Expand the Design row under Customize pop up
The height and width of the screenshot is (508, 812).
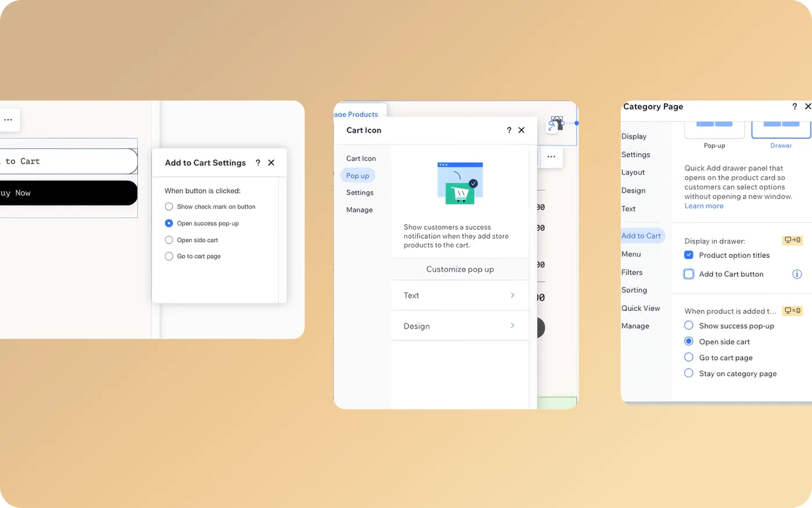[460, 326]
